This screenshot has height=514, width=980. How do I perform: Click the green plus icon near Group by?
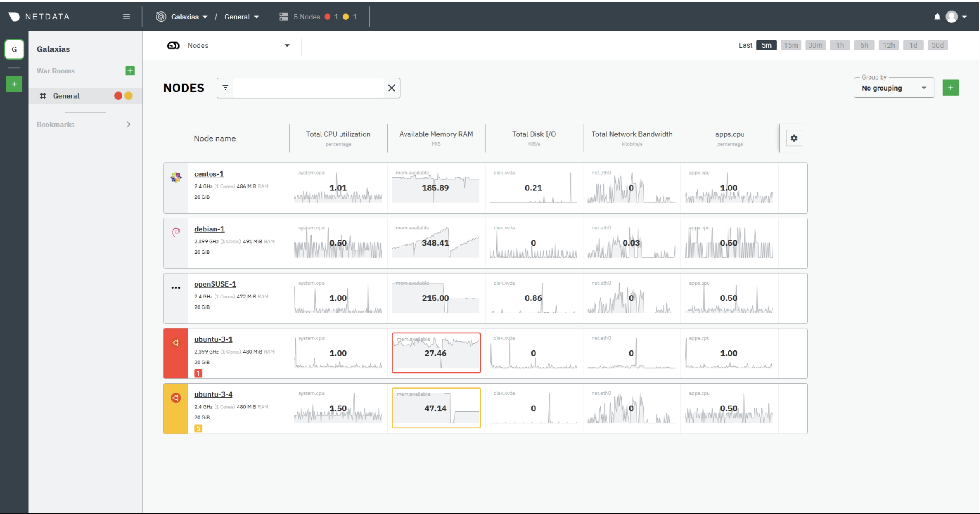coord(951,88)
